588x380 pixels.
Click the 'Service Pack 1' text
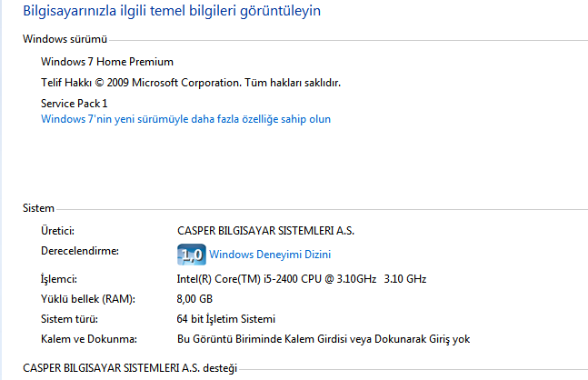75,103
